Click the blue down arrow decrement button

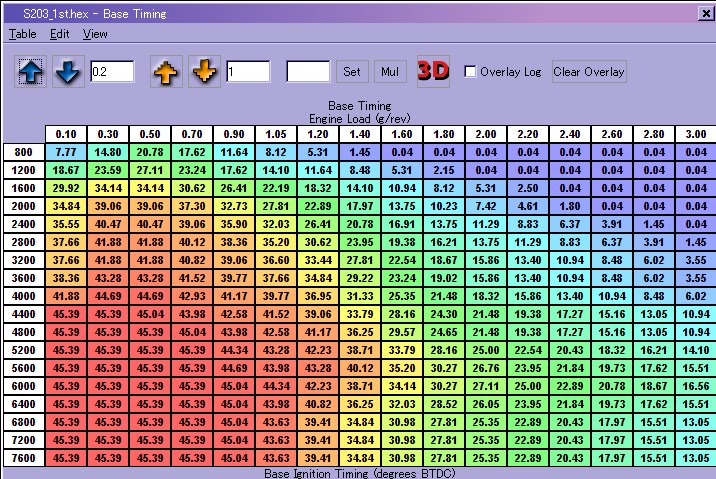click(x=68, y=72)
